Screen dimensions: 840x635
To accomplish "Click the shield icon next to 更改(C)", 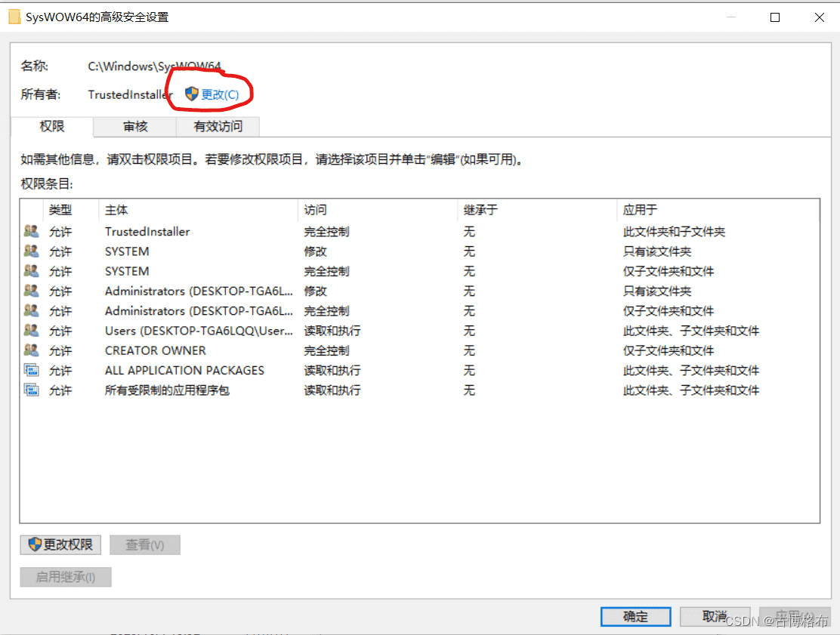I will pos(192,94).
